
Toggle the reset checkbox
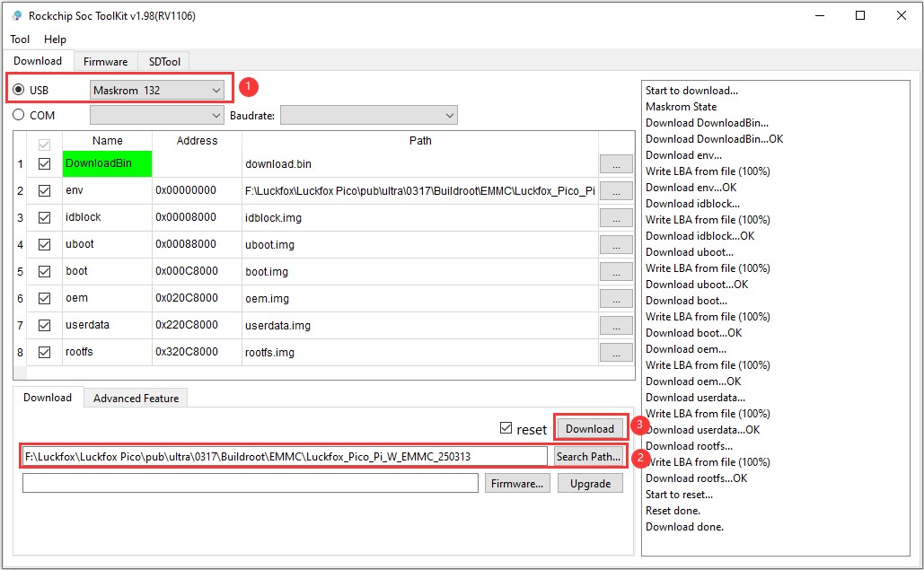(506, 429)
